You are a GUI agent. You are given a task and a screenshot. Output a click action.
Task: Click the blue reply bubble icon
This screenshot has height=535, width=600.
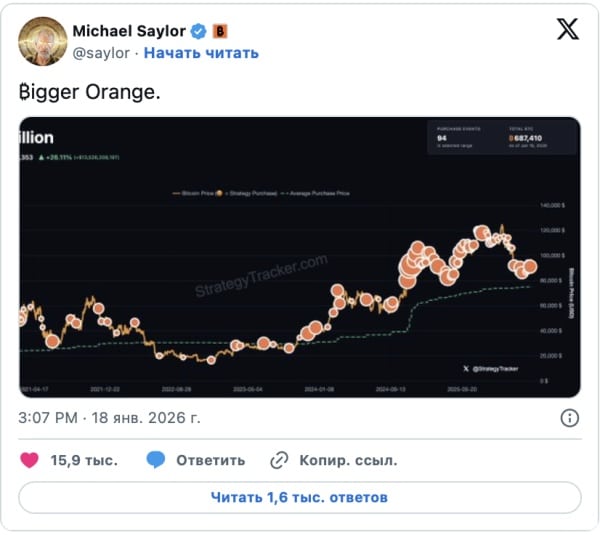pyautogui.click(x=155, y=460)
